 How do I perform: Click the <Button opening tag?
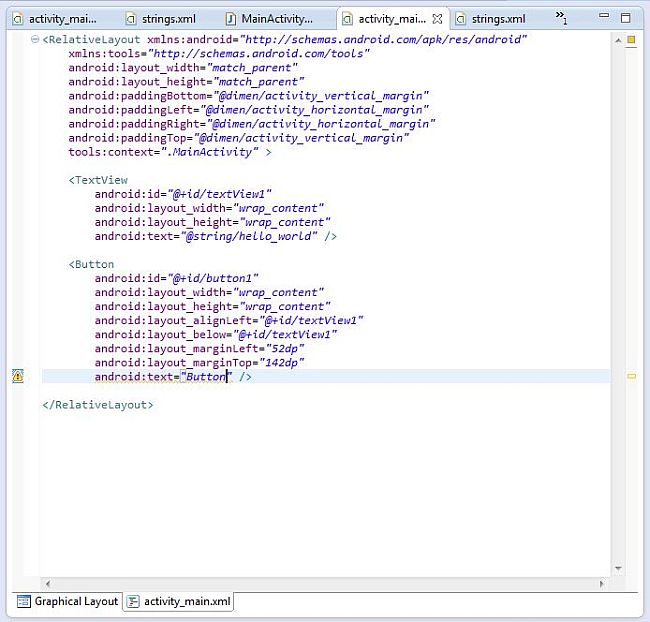click(x=91, y=264)
